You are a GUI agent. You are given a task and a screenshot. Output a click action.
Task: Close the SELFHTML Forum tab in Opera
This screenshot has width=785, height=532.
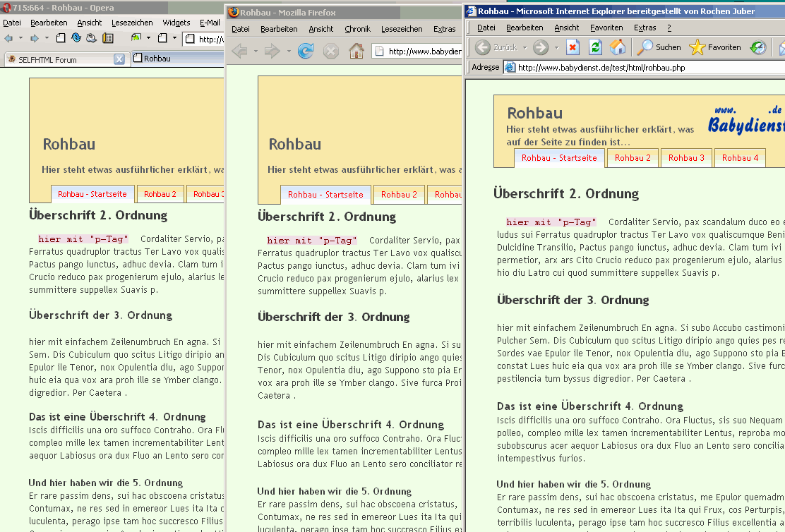[x=119, y=59]
